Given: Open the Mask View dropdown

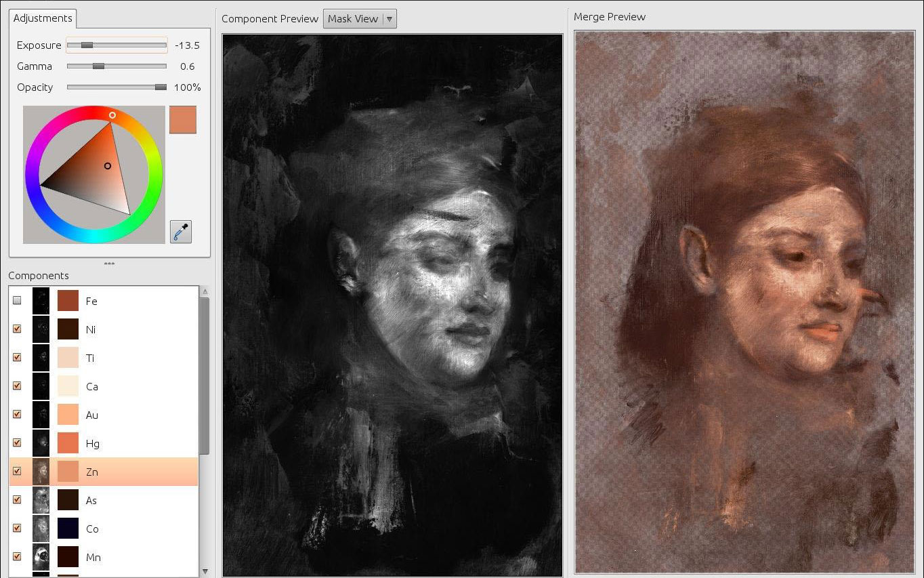Looking at the screenshot, I should click(360, 19).
